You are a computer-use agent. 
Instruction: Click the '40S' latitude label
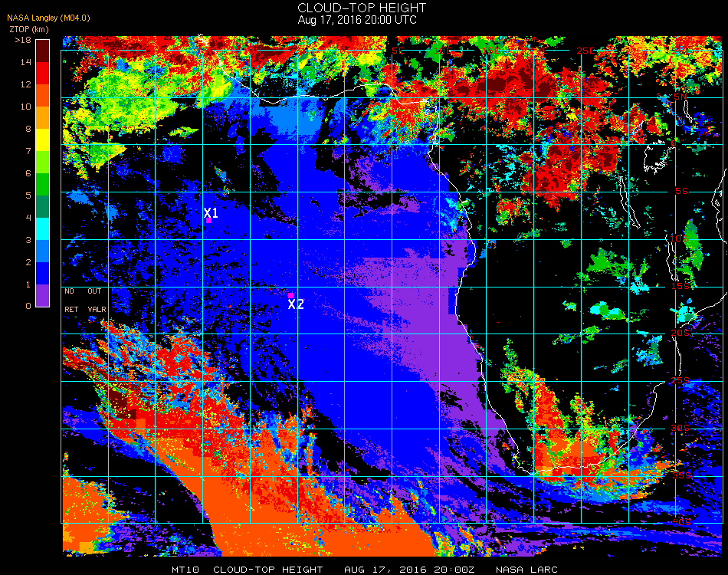(681, 523)
